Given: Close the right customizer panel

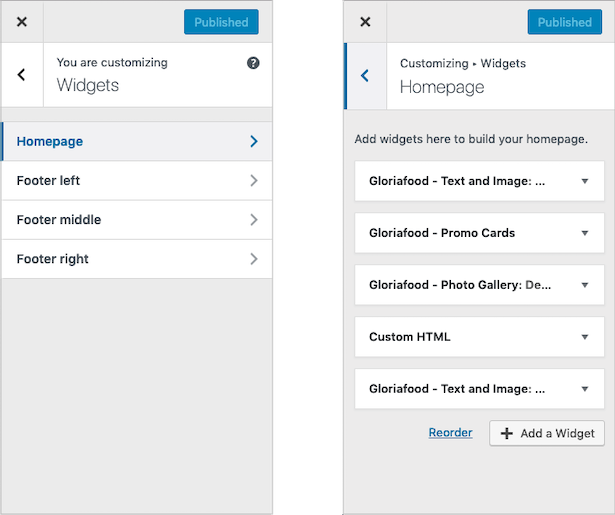Looking at the screenshot, I should (365, 22).
